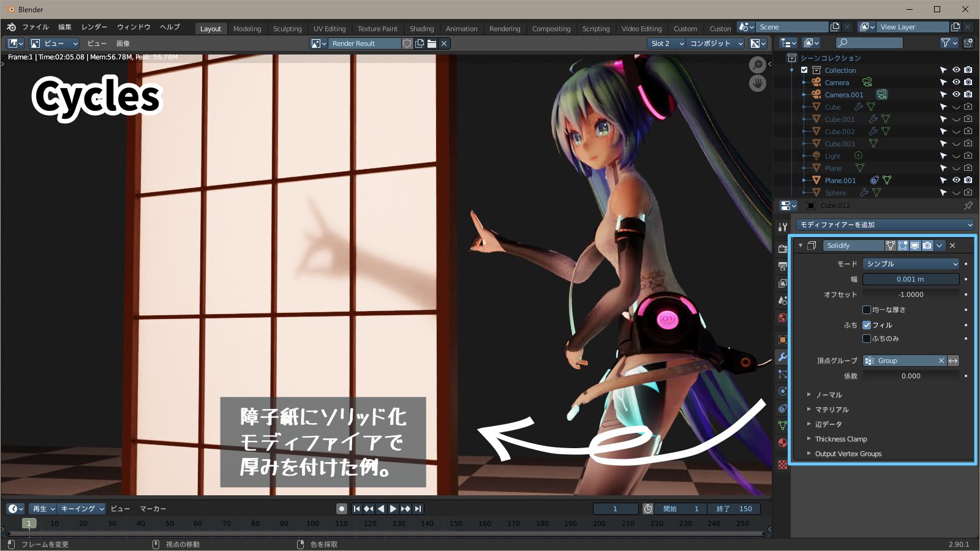Open the モディファイアーを追加 dropdown

coord(884,225)
